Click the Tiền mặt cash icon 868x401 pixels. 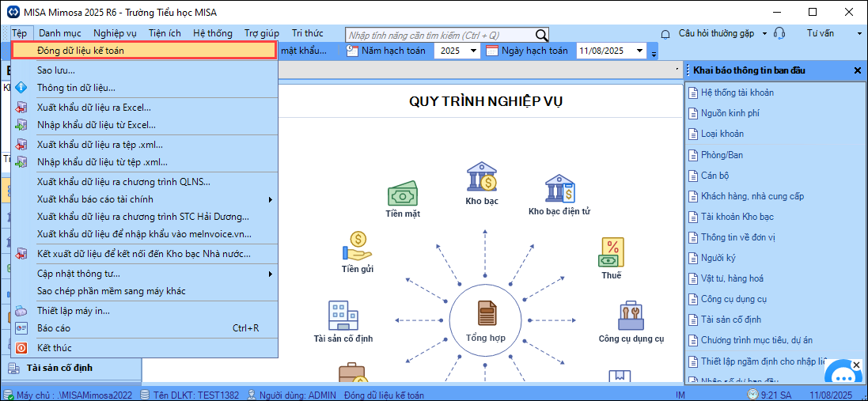pos(404,194)
